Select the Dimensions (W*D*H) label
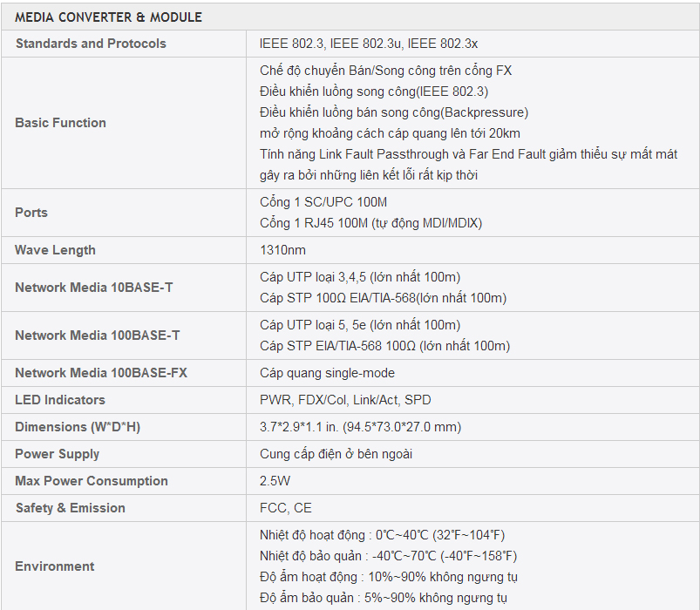700x610 pixels. pyautogui.click(x=78, y=427)
